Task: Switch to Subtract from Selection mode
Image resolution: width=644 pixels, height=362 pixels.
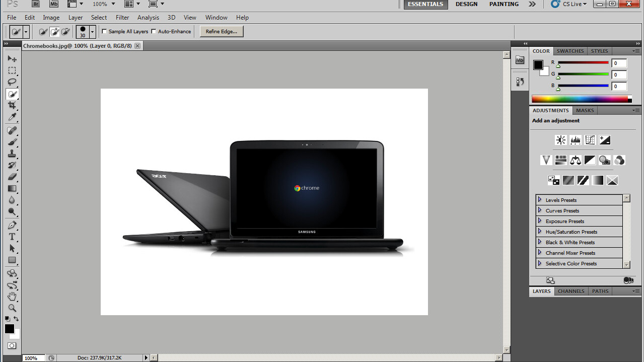Action: click(65, 32)
